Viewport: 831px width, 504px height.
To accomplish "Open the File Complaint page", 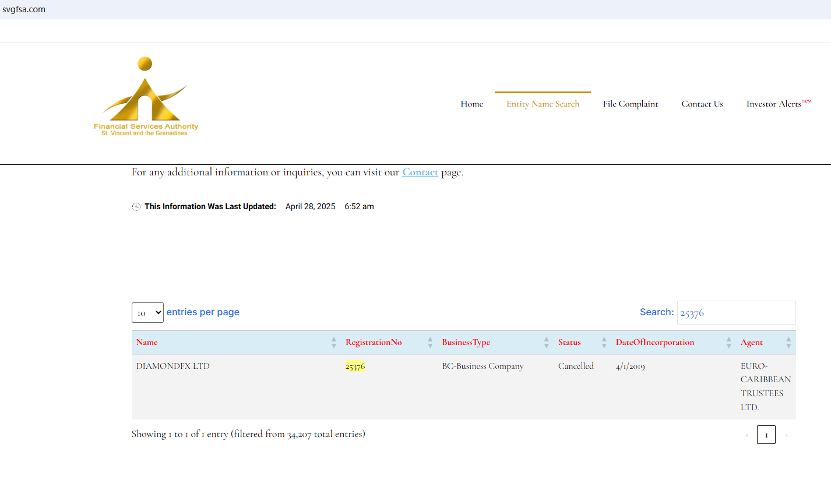I will pos(630,104).
